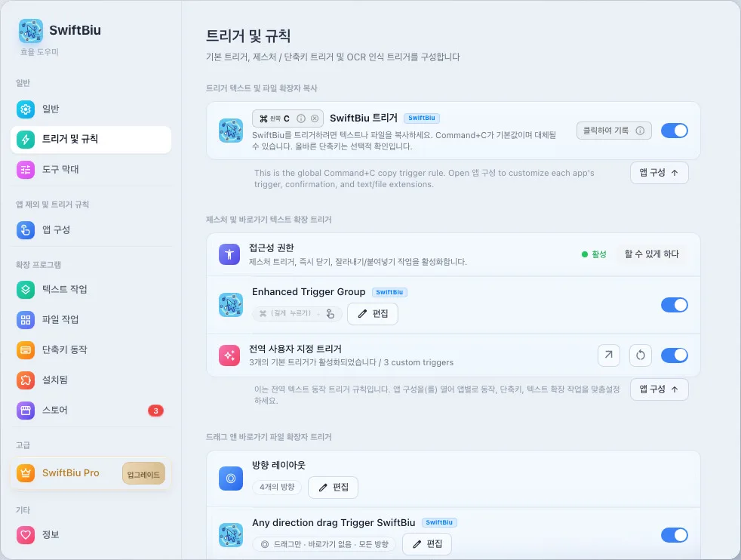The width and height of the screenshot is (741, 560).
Task: Toggle the Any direction drag Trigger switch
Action: (674, 535)
